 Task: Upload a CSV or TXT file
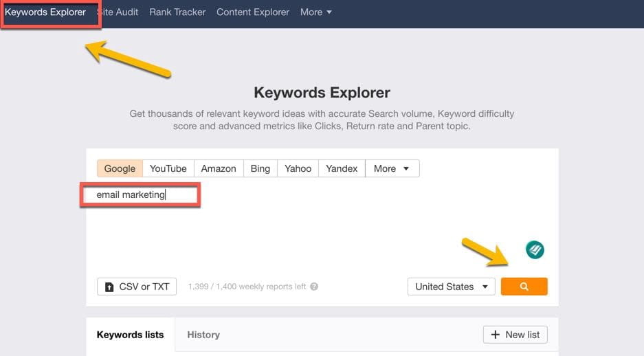[137, 287]
